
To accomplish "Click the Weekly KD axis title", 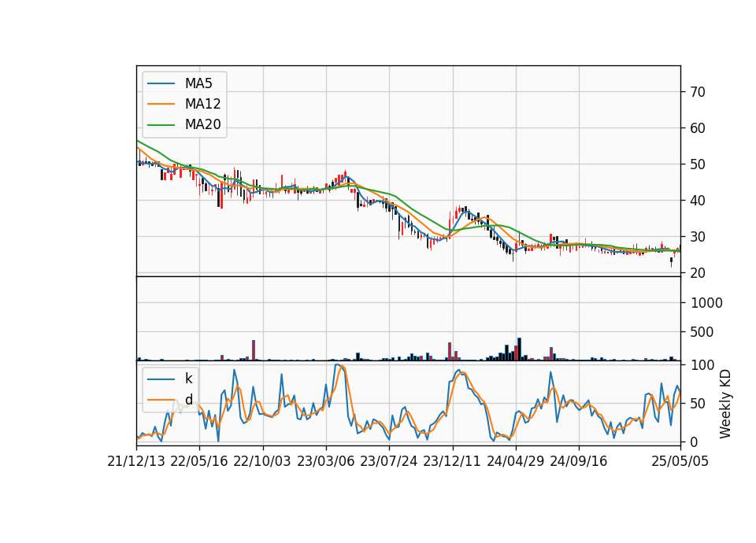I will point(725,404).
